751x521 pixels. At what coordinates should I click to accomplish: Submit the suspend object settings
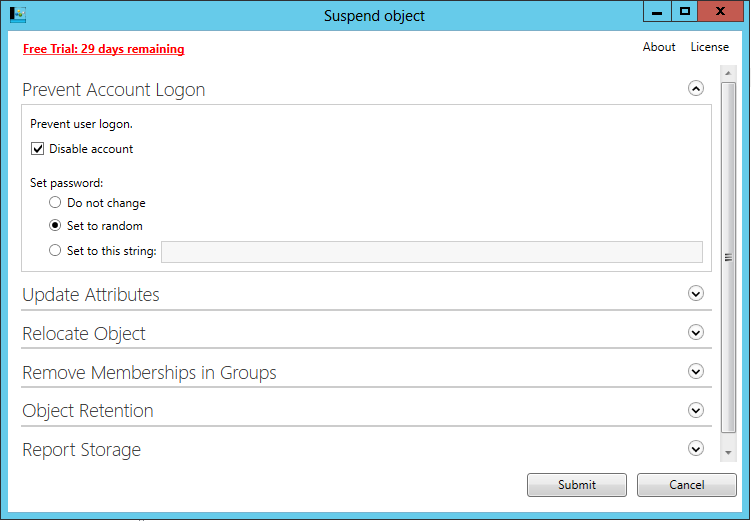[x=577, y=485]
